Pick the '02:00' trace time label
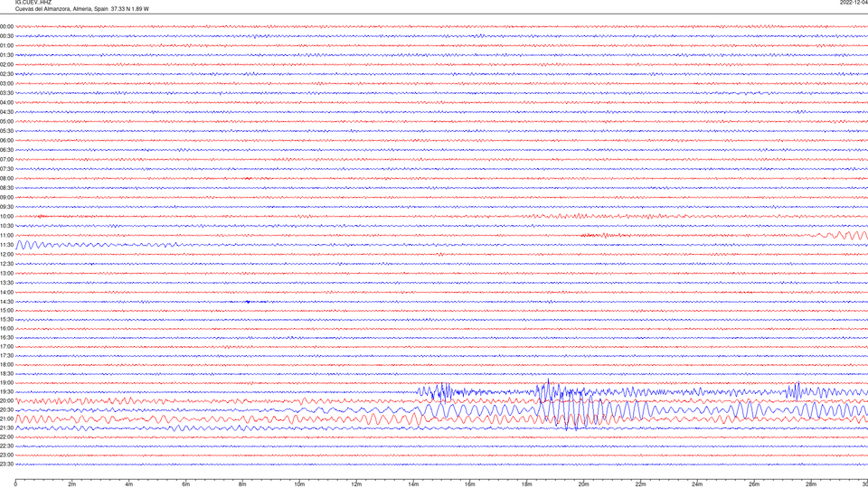 [6, 65]
